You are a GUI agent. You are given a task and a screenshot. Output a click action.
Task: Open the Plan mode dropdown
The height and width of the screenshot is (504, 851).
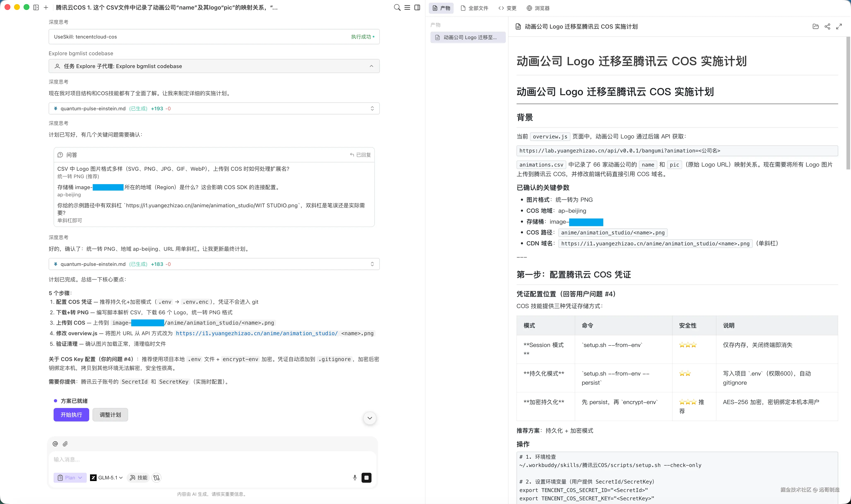tap(70, 478)
